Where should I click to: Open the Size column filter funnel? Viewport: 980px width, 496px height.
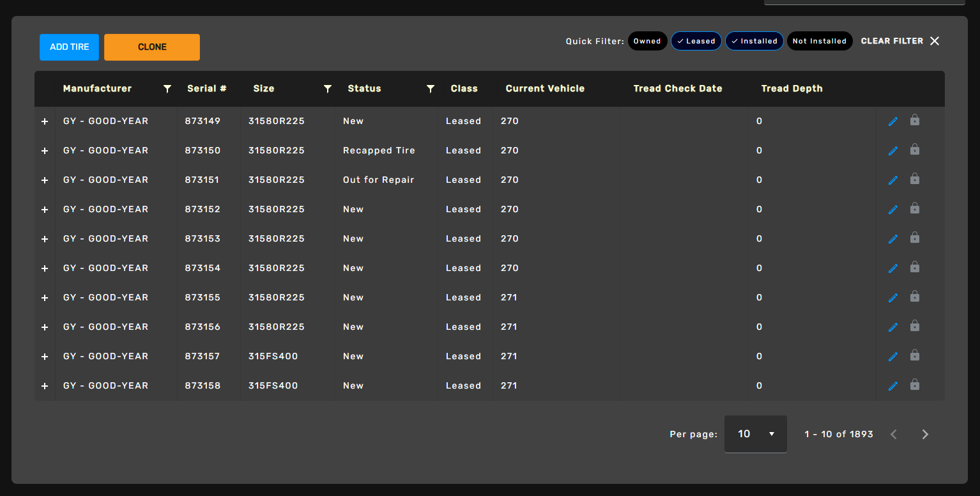(x=328, y=89)
